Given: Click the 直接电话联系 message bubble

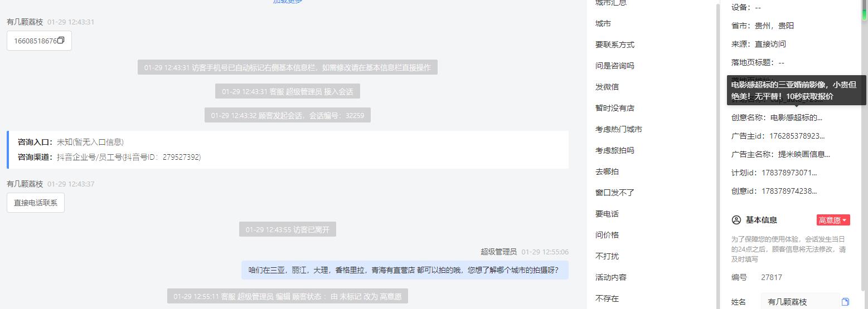Looking at the screenshot, I should (36, 203).
